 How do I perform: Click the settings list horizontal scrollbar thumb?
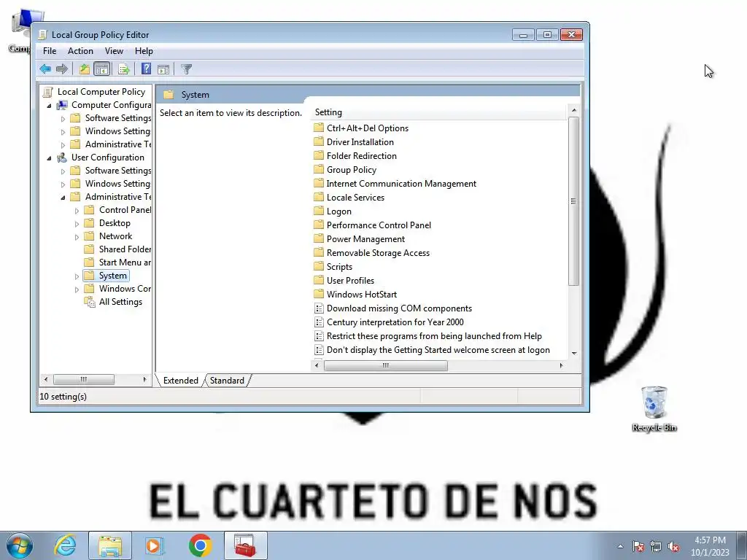385,366
